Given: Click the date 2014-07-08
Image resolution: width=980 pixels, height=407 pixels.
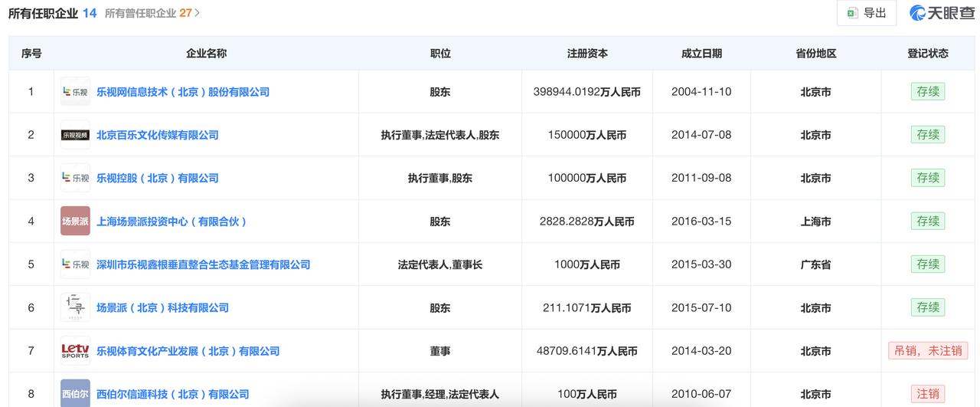Looking at the screenshot, I should coord(701,135).
